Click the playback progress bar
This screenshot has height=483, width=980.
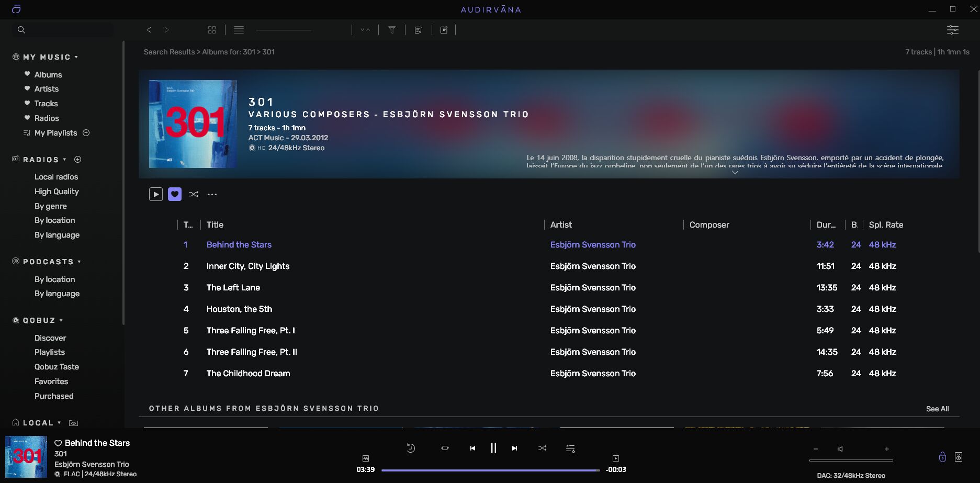coord(490,470)
